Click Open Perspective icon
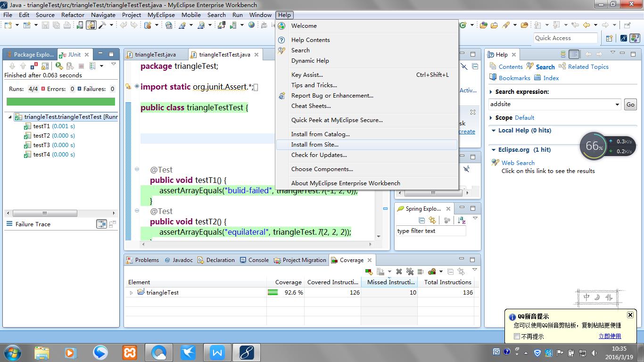The width and height of the screenshot is (644, 362). (x=610, y=38)
